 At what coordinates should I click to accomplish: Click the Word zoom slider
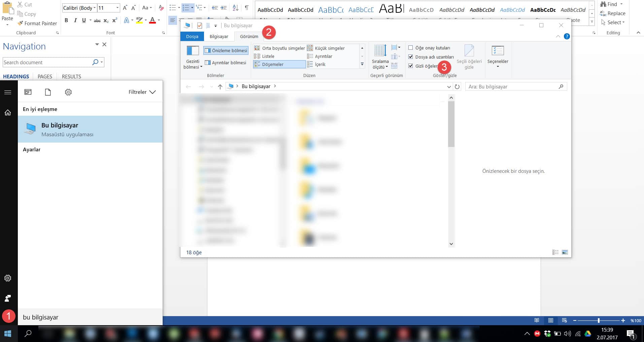tap(599, 320)
